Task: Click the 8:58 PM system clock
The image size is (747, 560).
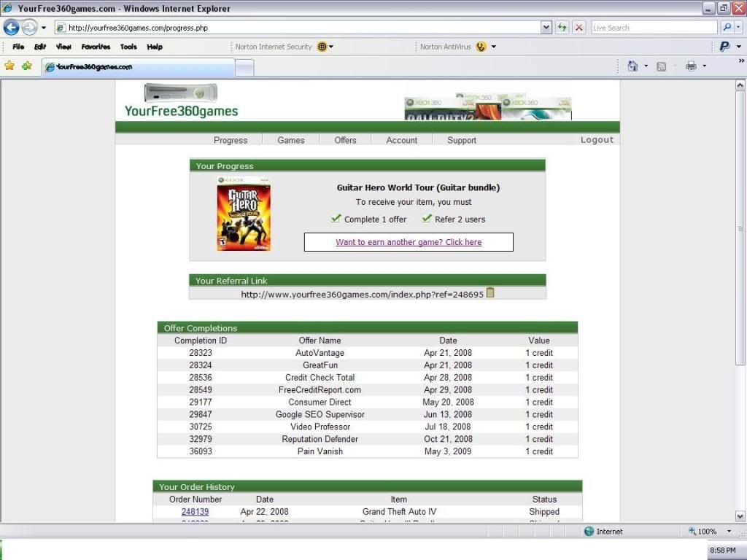Action: (x=723, y=550)
